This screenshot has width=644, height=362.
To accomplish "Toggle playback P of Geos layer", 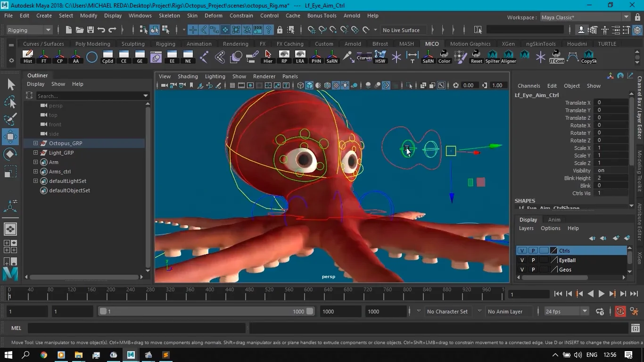I will click(533, 270).
